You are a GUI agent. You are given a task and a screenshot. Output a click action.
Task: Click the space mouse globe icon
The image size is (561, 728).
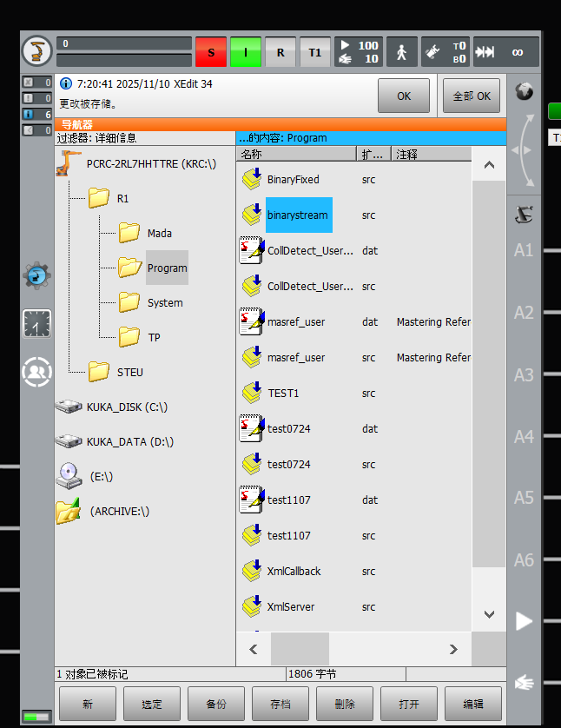[524, 91]
